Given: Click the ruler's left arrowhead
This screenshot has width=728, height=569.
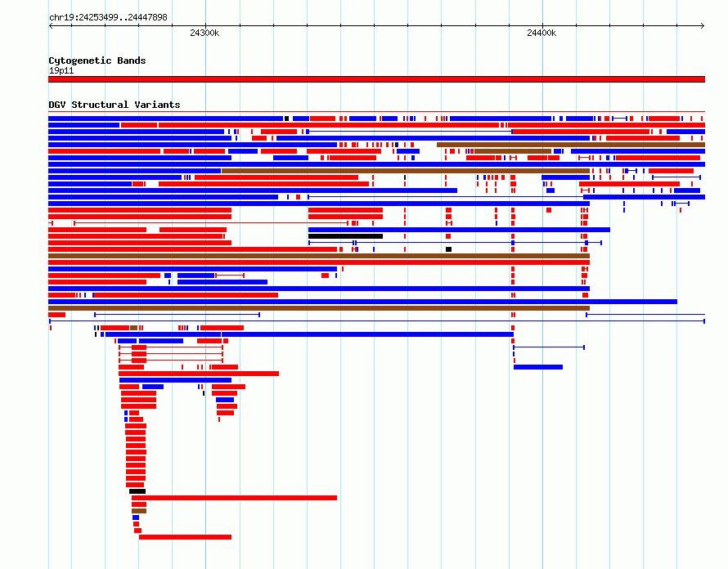Looking at the screenshot, I should [51, 25].
